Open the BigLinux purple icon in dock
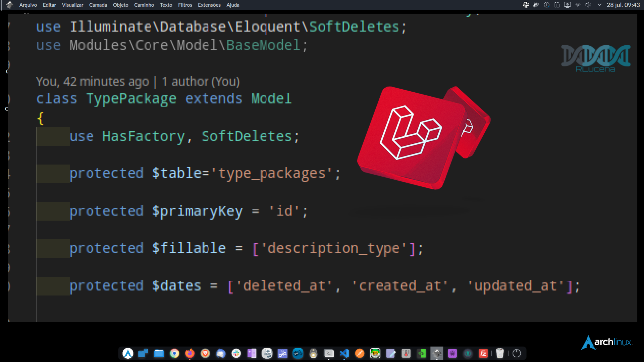Screen dimensions: 644x362 tap(282, 353)
